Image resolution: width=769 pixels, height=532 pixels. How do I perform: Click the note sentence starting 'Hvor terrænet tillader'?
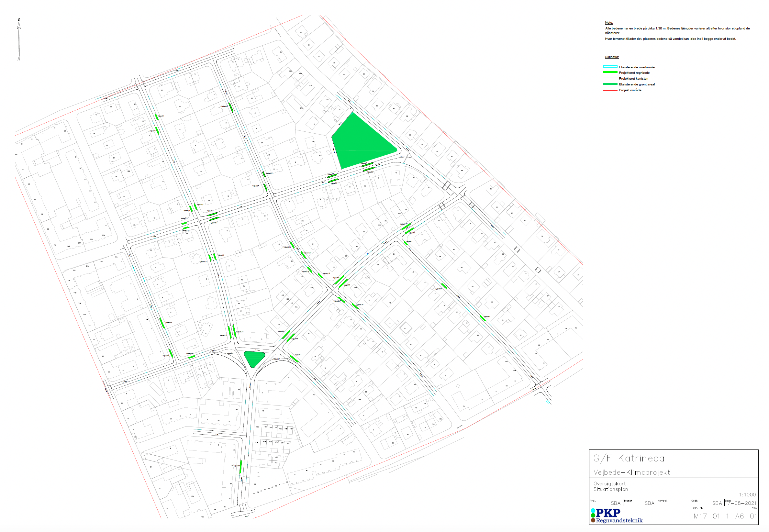[x=670, y=39]
